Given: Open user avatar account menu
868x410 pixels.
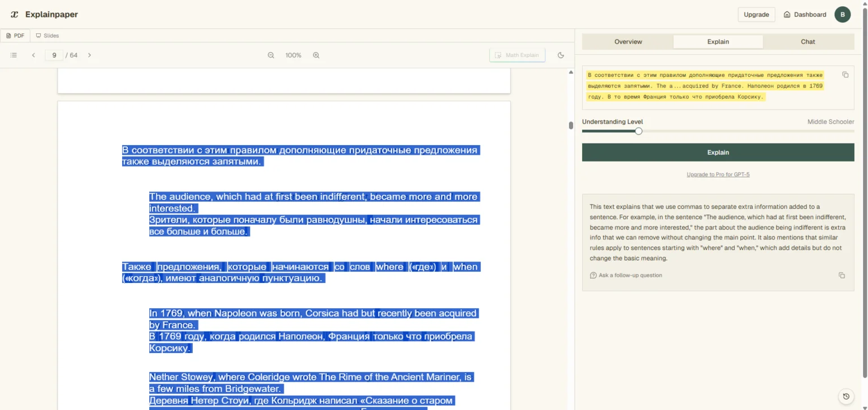Looking at the screenshot, I should [x=842, y=15].
